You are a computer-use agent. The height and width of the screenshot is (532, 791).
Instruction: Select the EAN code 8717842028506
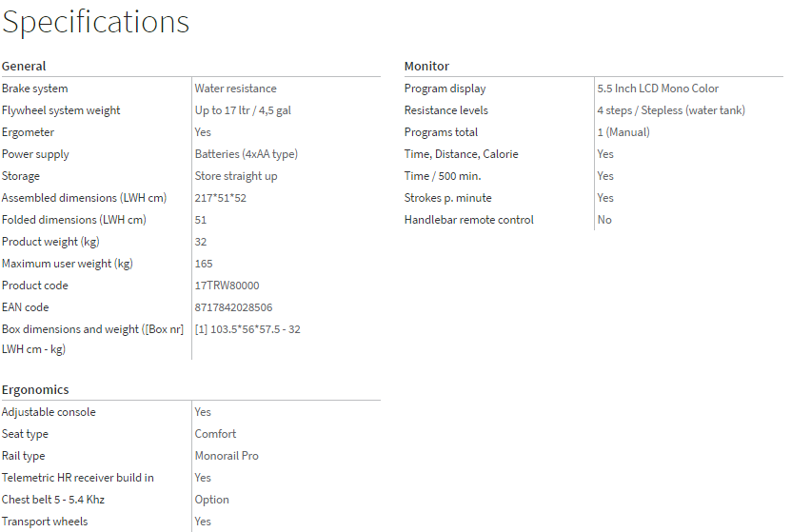point(233,307)
